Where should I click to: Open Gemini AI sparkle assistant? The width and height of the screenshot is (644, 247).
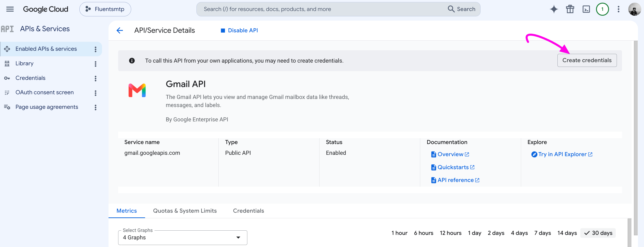pyautogui.click(x=554, y=9)
